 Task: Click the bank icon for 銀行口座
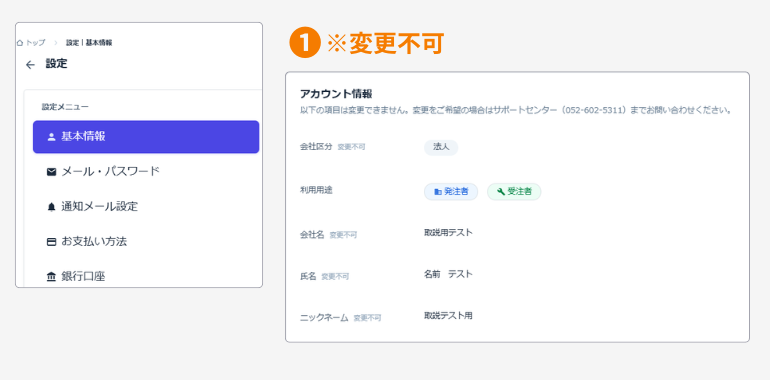(51, 277)
